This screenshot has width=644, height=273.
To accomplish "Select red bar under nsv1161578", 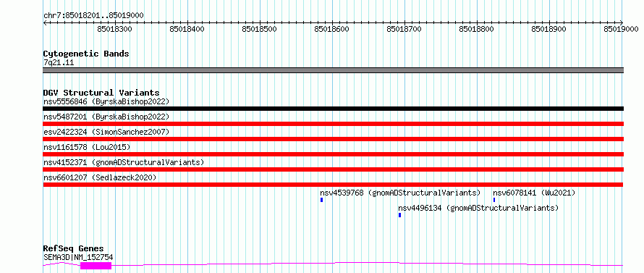I will point(333,154).
